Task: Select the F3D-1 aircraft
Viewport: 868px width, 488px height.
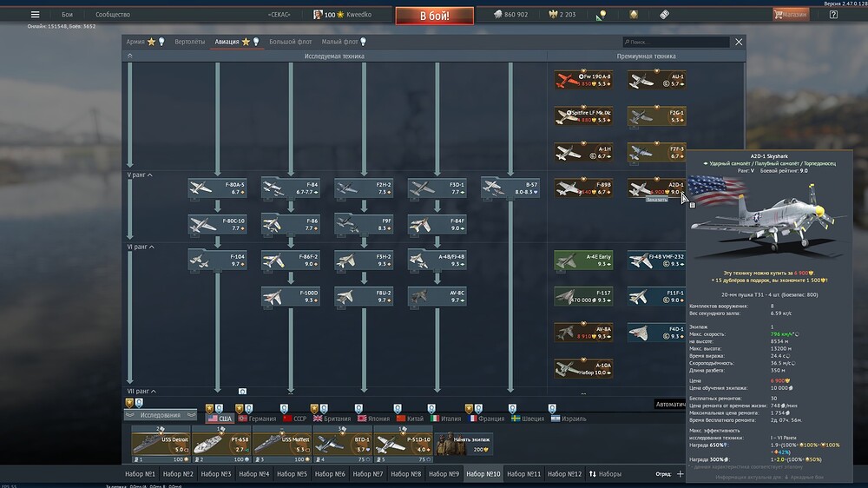Action: 437,188
